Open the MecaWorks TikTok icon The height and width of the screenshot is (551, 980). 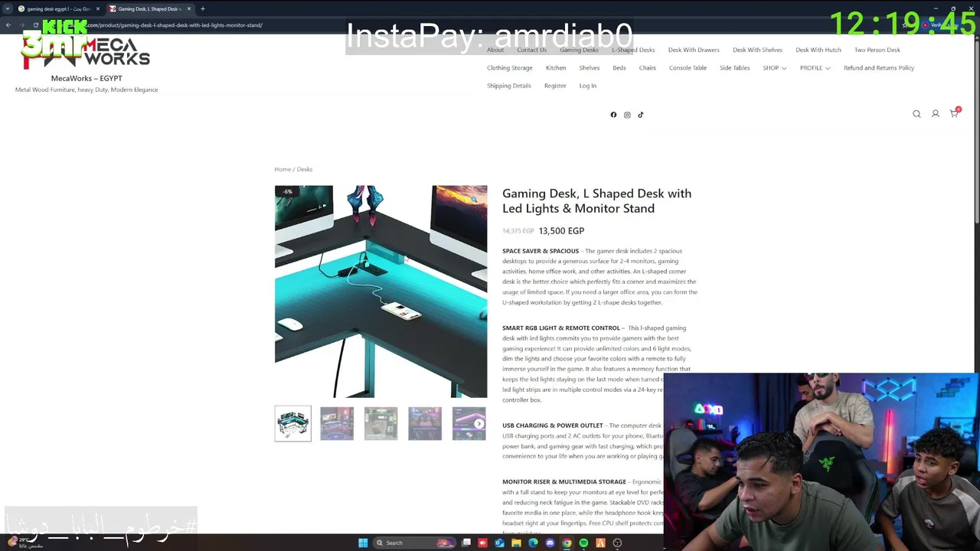641,115
